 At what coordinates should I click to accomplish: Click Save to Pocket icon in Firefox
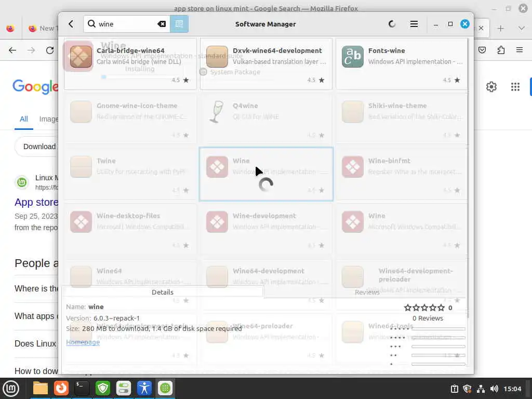click(482, 50)
